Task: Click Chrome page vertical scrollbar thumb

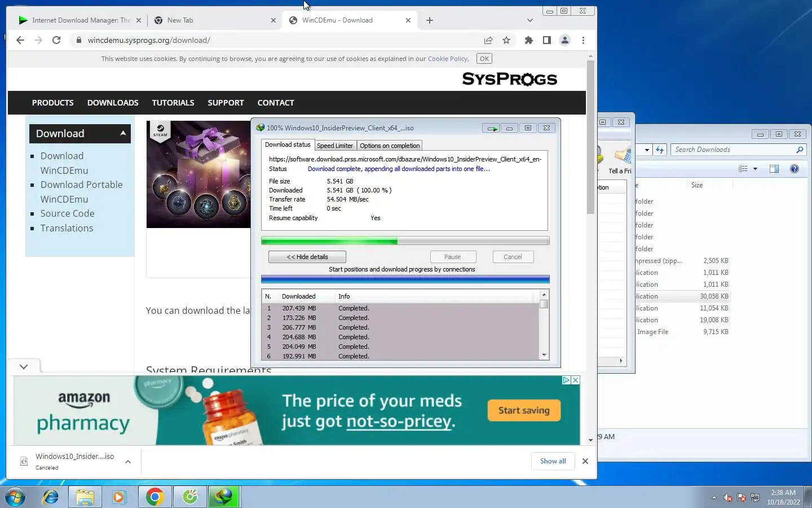Action: click(x=590, y=137)
